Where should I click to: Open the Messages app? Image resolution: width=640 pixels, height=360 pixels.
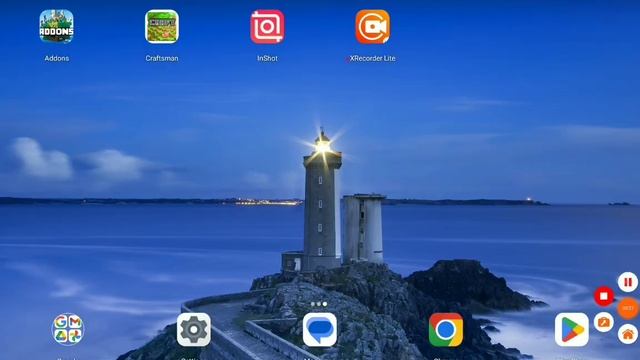320,329
